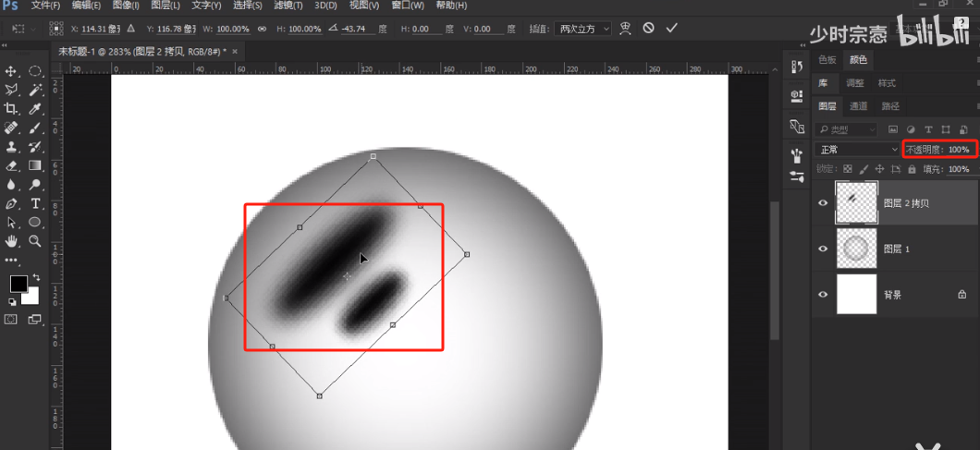Select the Polygonal Lasso tool
Screen dimensions: 980x450
pyautogui.click(x=10, y=90)
